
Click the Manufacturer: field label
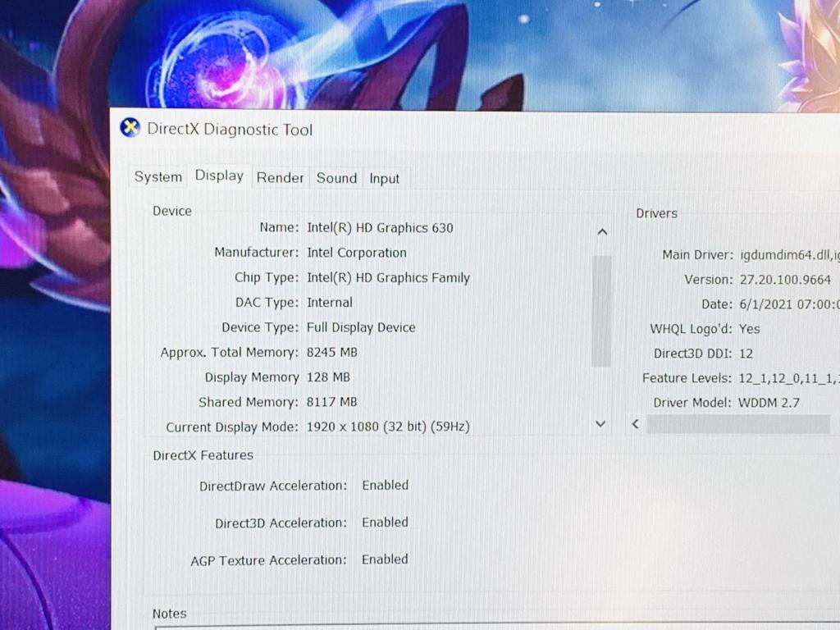click(257, 253)
